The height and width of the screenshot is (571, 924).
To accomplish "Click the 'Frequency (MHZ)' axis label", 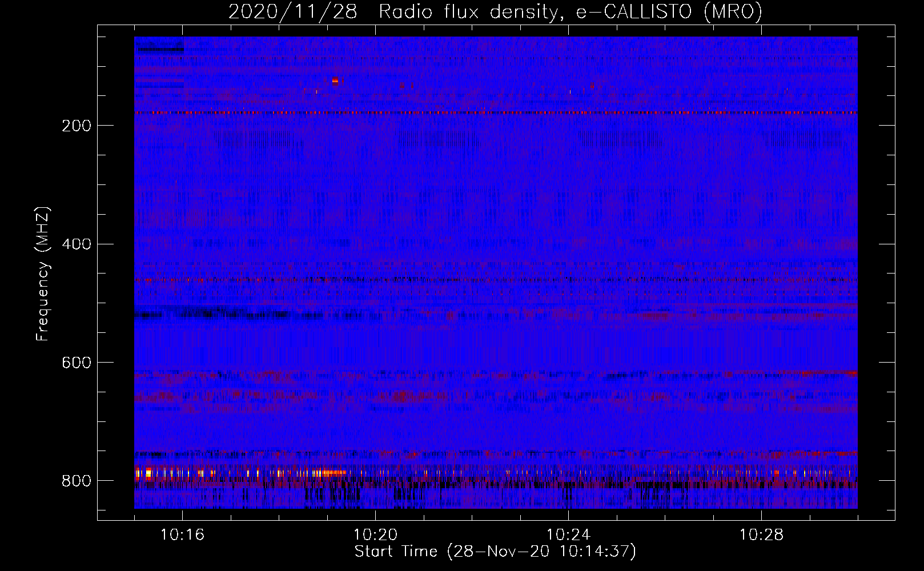I will pyautogui.click(x=43, y=274).
